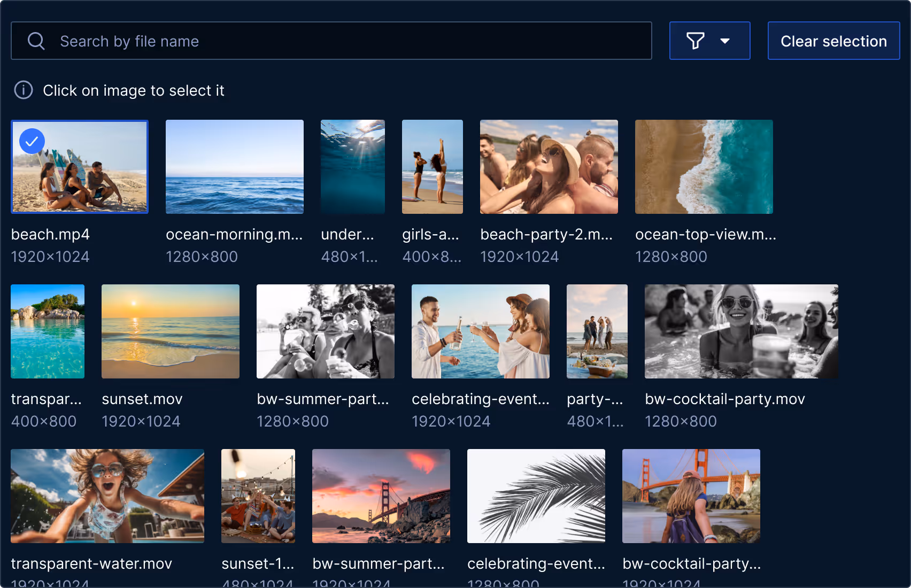Select the Golden Gate sunset thumbnail

(x=381, y=496)
